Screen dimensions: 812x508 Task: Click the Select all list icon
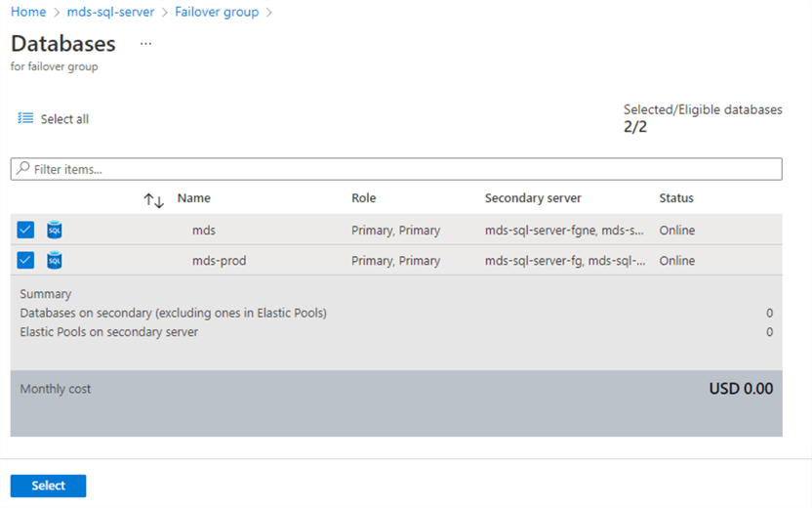tap(25, 118)
